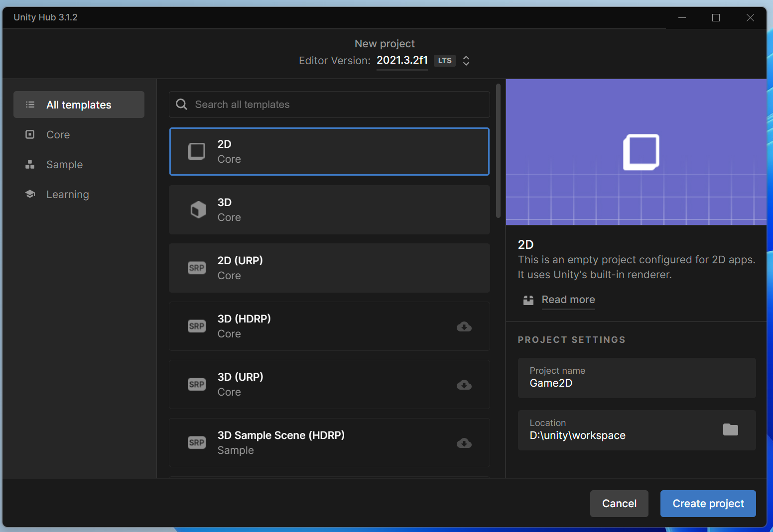Click the Sample category blocks icon
773x532 pixels.
30,164
